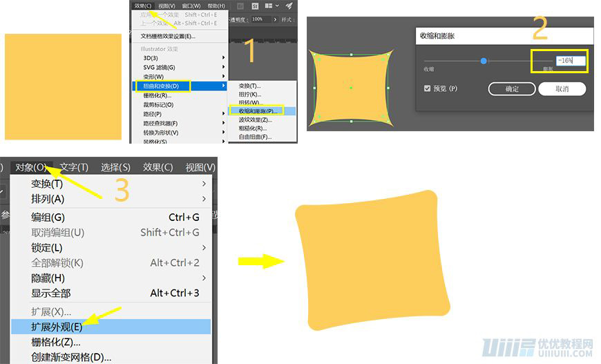This screenshot has width=601, height=364.
Task: Select 编组(G) from Object menu
Action: [48, 217]
